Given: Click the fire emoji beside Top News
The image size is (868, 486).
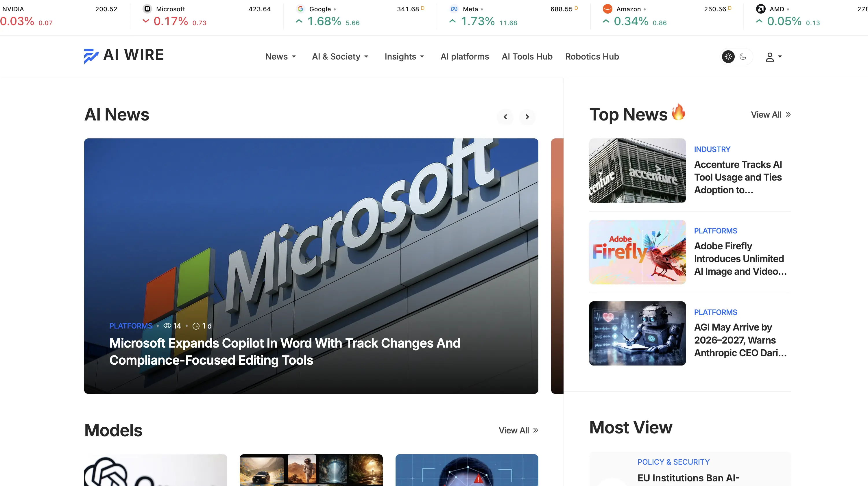Looking at the screenshot, I should (679, 113).
